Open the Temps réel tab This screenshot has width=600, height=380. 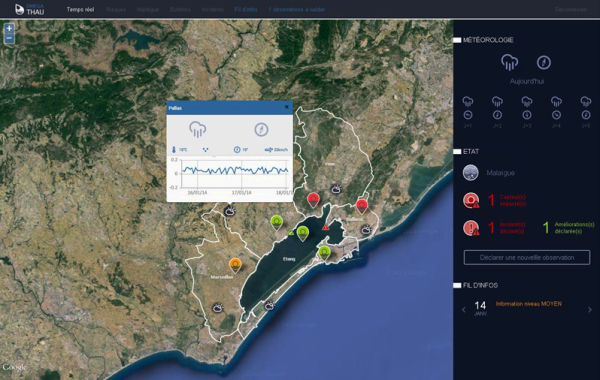coord(80,9)
